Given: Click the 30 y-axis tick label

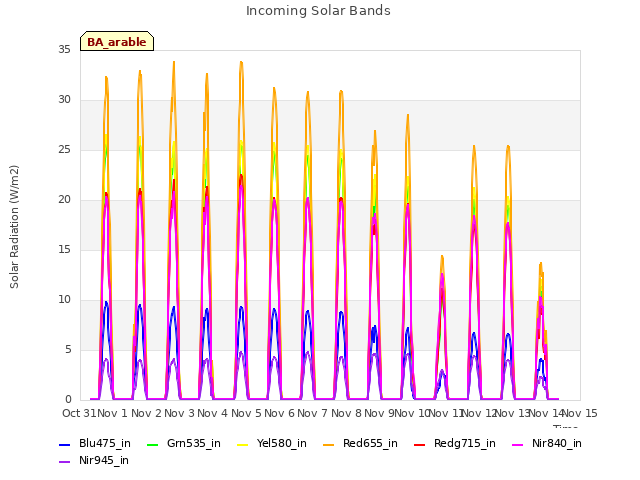Looking at the screenshot, I should (64, 100).
